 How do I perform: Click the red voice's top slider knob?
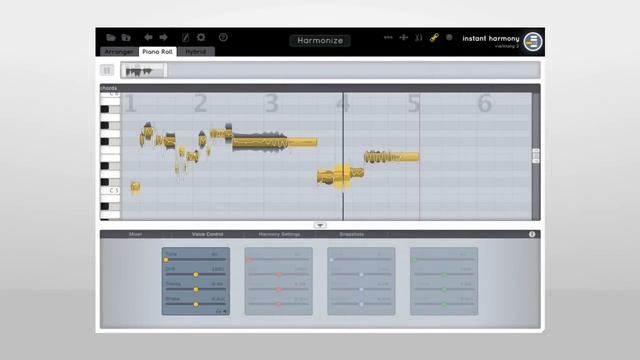point(249,260)
